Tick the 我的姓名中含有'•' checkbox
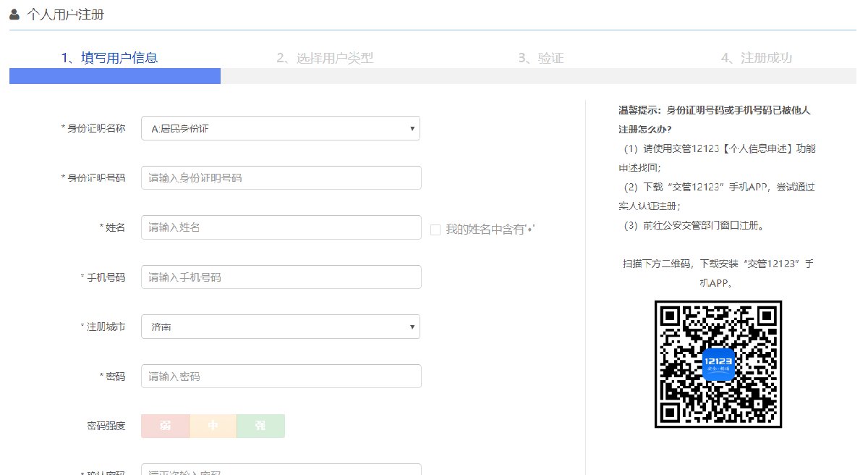 (435, 230)
